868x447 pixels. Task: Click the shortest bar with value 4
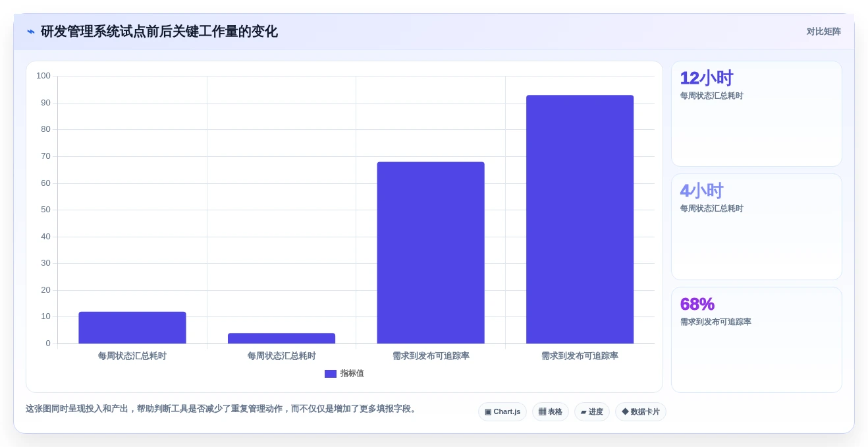pyautogui.click(x=281, y=338)
